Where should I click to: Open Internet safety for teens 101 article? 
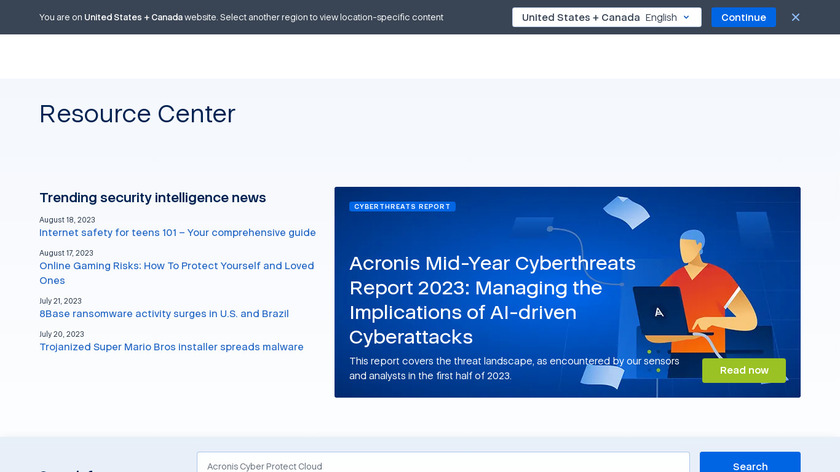point(177,233)
